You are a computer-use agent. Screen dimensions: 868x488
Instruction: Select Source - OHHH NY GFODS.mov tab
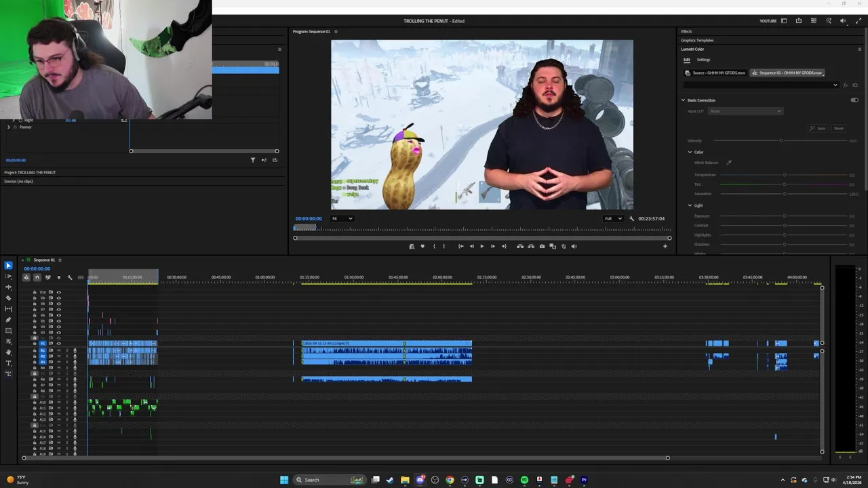715,73
